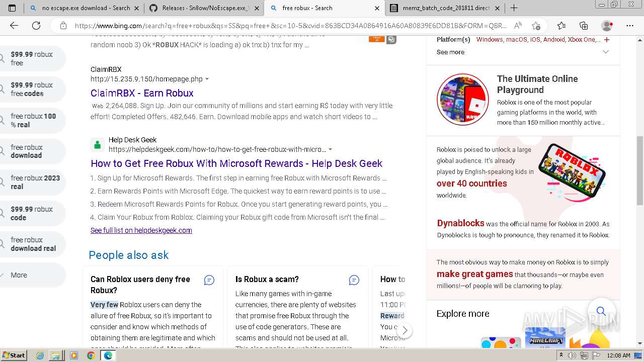The height and width of the screenshot is (362, 644).
Task: Open media player taskbar icon
Action: 74,355
